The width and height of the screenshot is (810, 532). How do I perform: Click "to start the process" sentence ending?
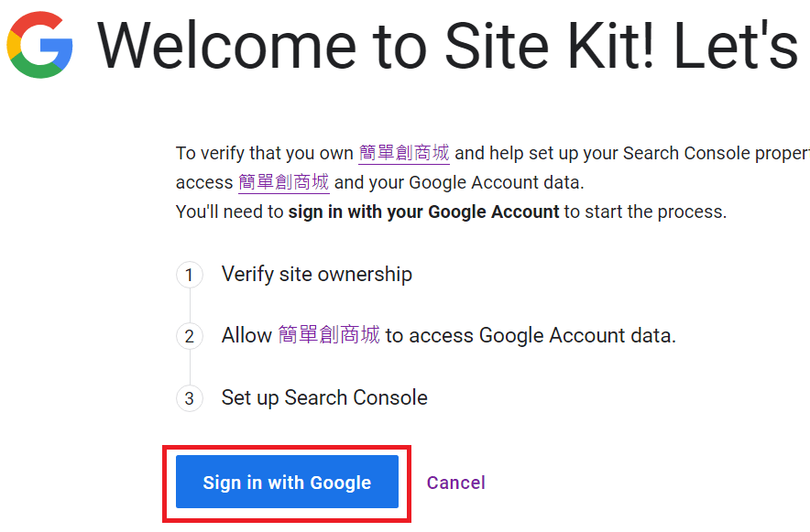click(x=645, y=212)
